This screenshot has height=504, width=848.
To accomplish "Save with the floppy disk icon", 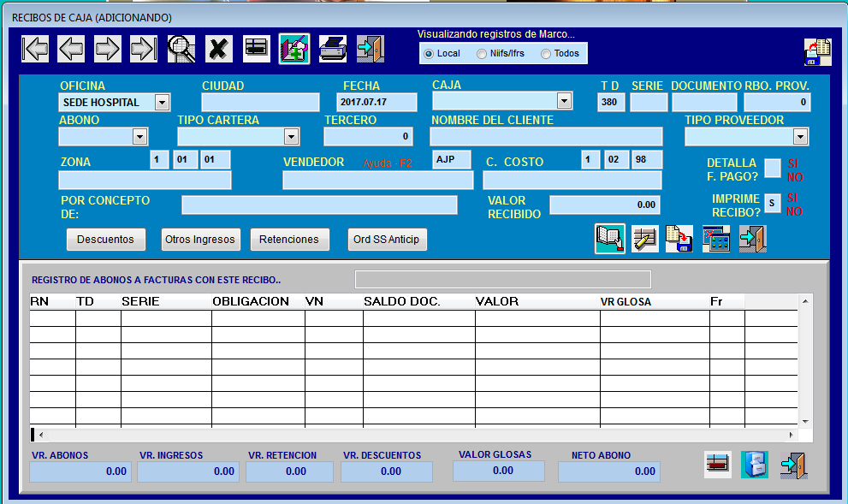I will (679, 239).
